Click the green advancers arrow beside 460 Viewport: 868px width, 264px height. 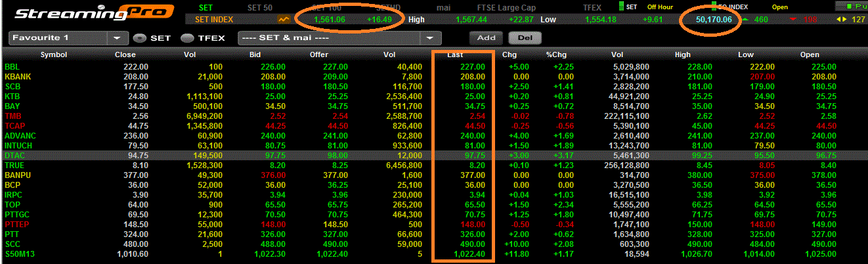745,20
